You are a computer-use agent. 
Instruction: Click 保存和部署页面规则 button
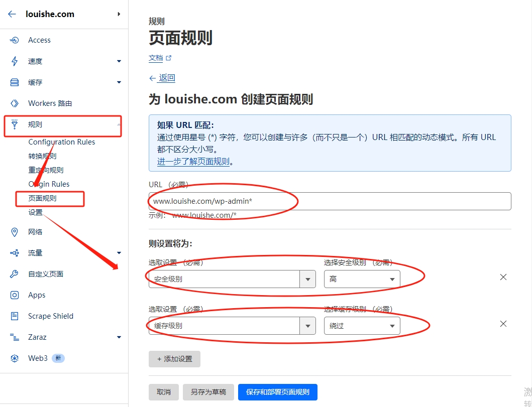277,392
